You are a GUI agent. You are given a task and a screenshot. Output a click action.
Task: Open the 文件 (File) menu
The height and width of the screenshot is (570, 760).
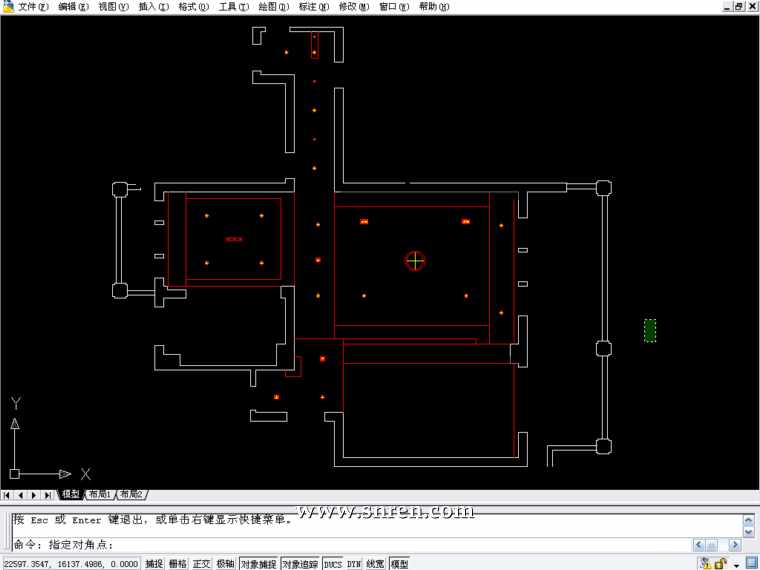(x=32, y=6)
